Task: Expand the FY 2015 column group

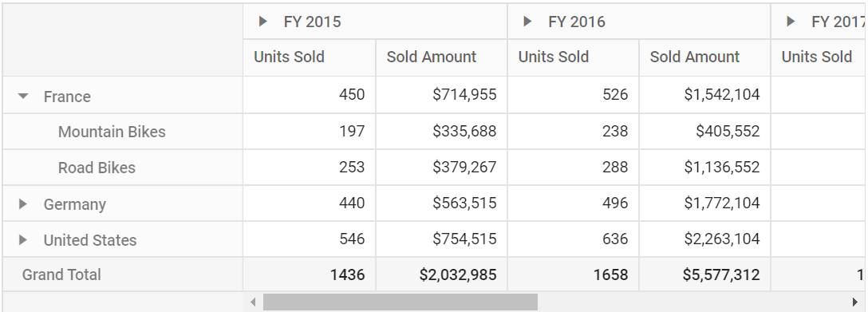Action: tap(263, 22)
